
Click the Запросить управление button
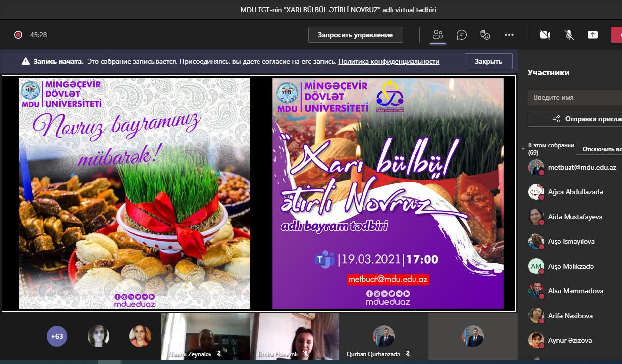[355, 35]
